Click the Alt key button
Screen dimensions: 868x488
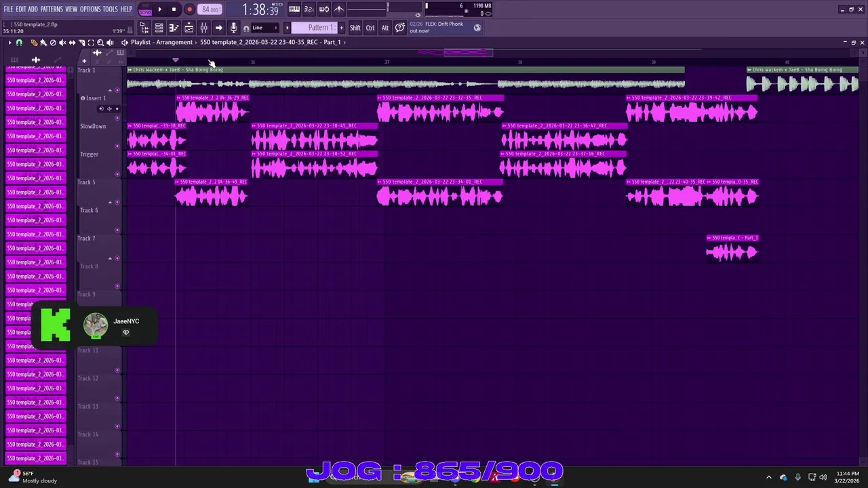tap(385, 28)
